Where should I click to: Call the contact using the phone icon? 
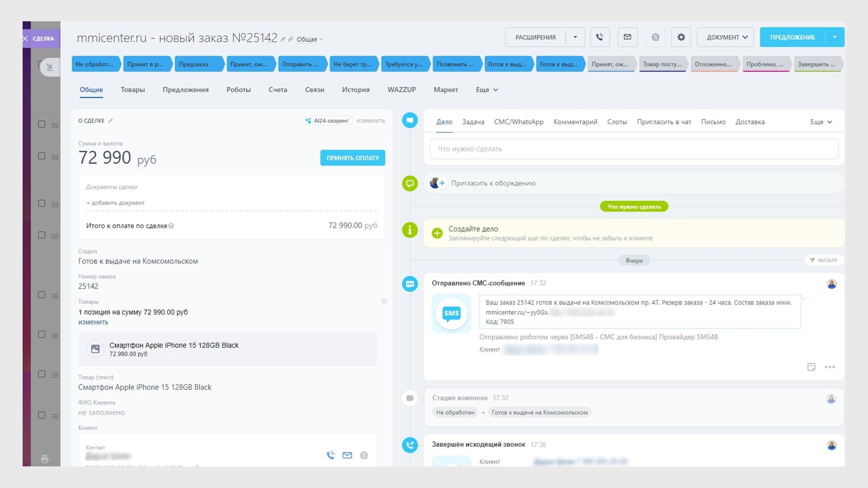331,455
